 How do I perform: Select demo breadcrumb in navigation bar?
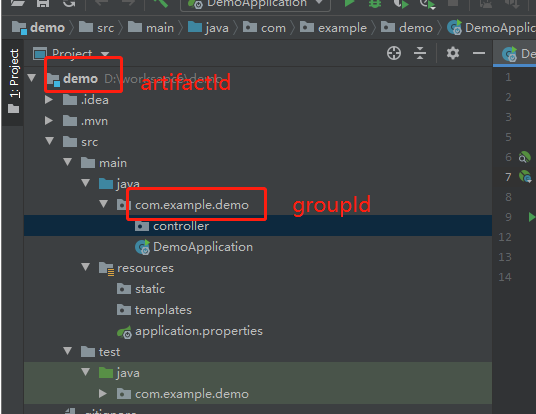38,27
